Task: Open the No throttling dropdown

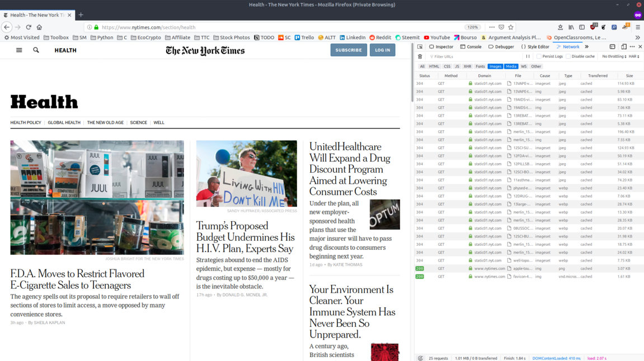Action: (613, 56)
